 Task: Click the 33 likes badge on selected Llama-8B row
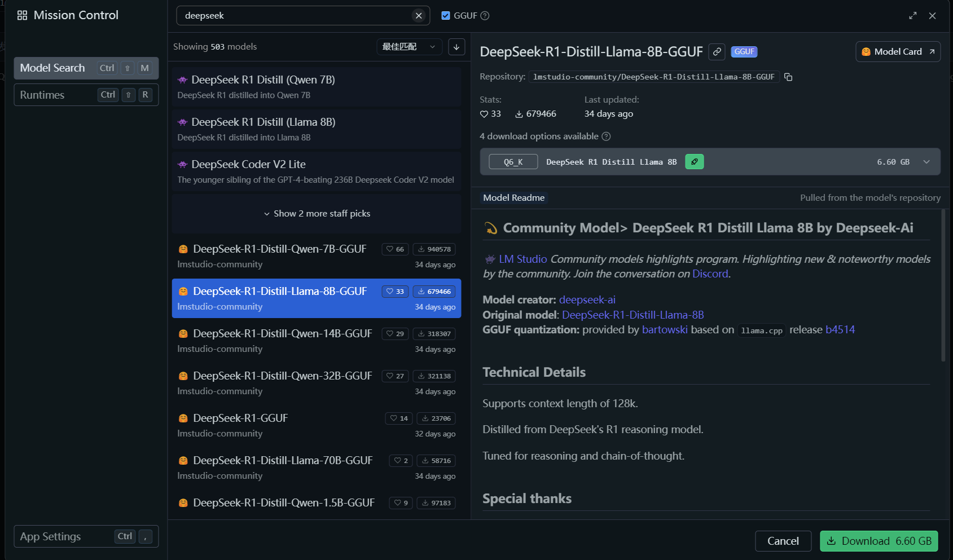395,292
